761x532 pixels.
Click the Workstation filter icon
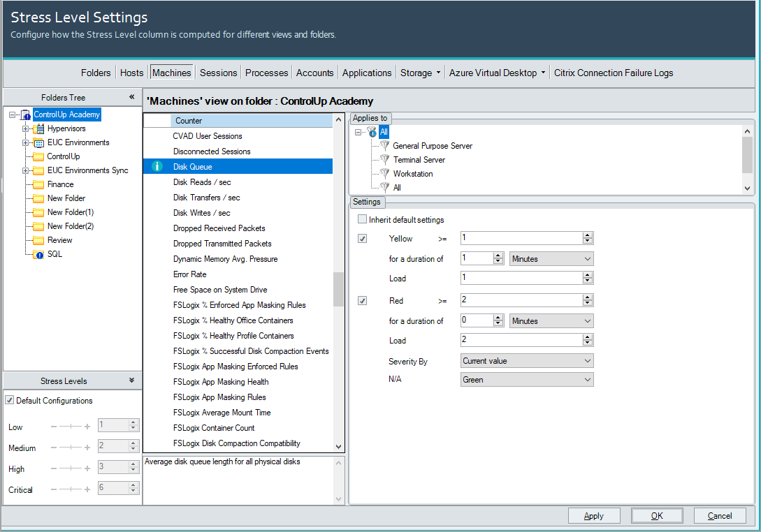384,174
